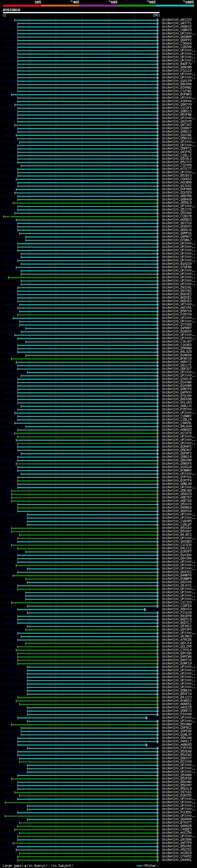Screen dimensions: 197x868
Task: Open hit UniRef100_P30048
Action: tap(176, 714)
